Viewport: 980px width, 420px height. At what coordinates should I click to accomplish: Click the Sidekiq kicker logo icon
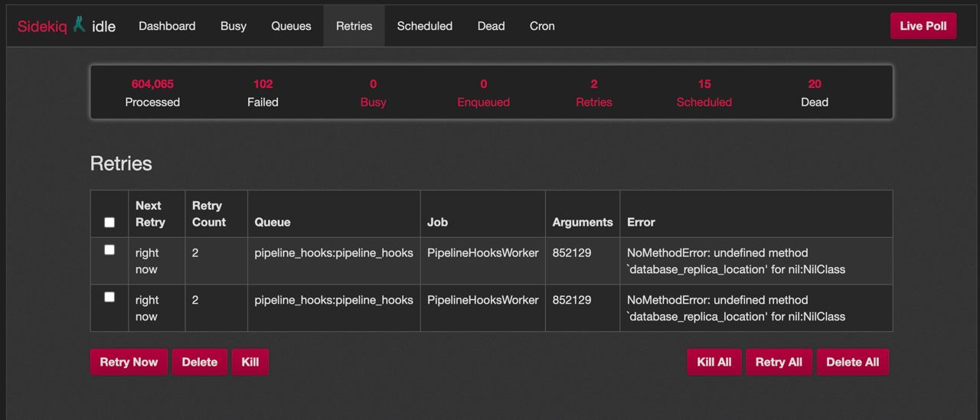[79, 24]
